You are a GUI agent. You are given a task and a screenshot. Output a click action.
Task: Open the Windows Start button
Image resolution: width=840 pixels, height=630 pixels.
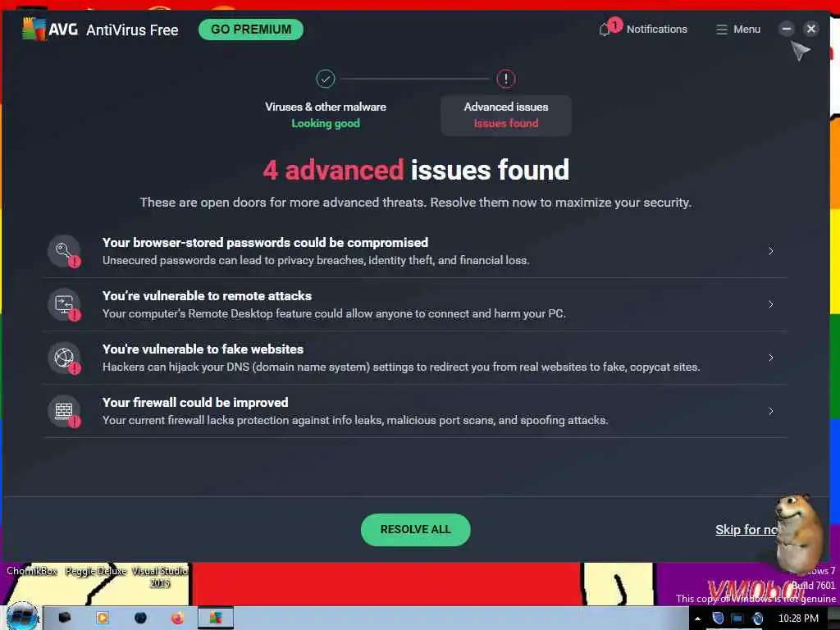coord(21,618)
